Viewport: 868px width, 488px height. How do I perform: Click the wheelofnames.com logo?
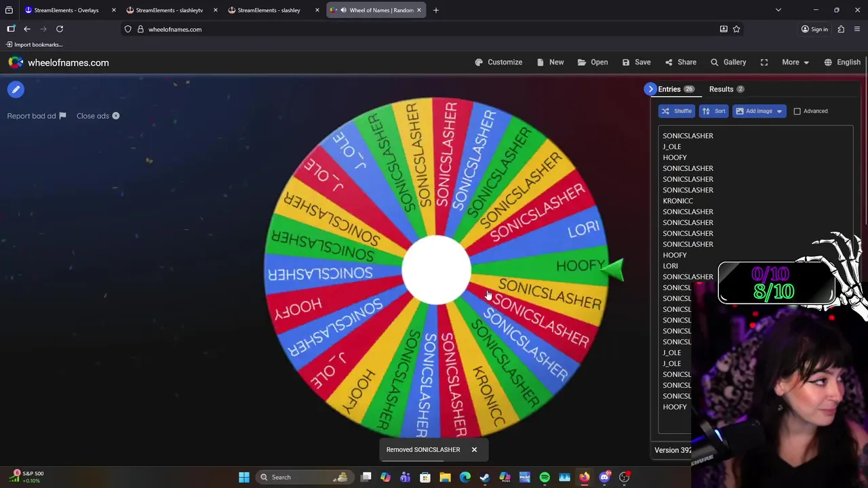pos(59,62)
